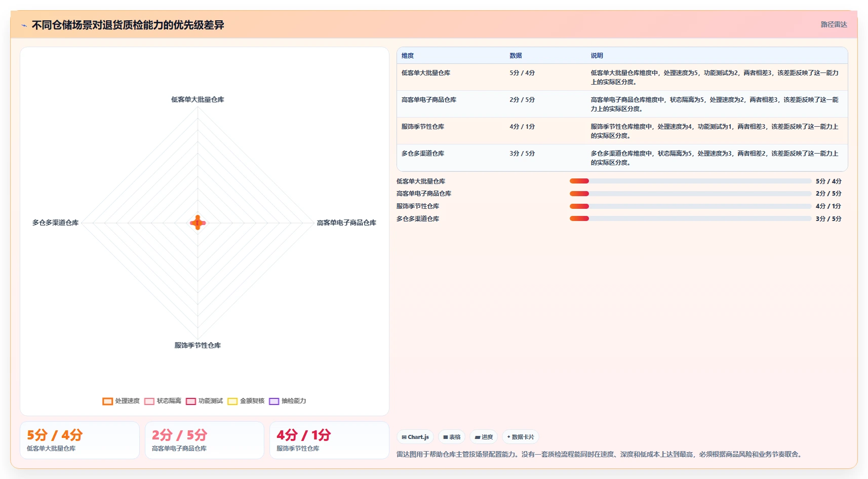Toggle the 金额复核 legend item
This screenshot has width=868, height=479.
tap(246, 401)
